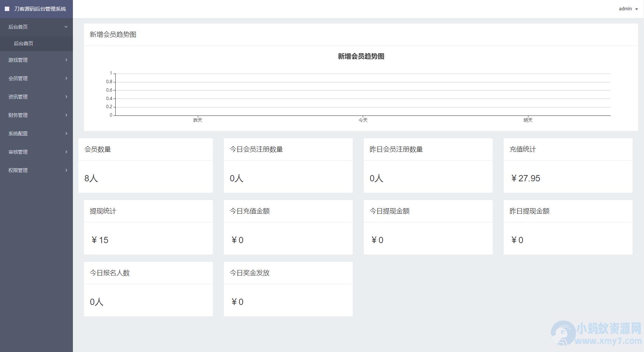Open the admin user dropdown
Screen dimensions: 644x352
pyautogui.click(x=628, y=9)
